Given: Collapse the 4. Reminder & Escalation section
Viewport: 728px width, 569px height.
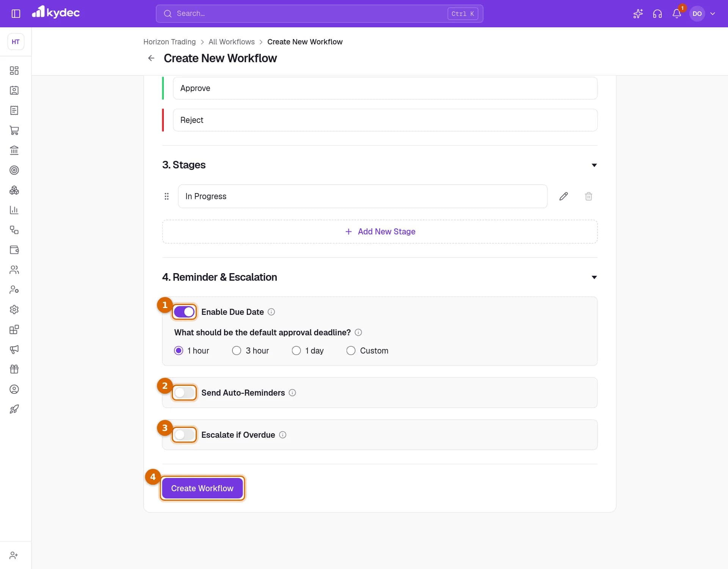Looking at the screenshot, I should 594,277.
